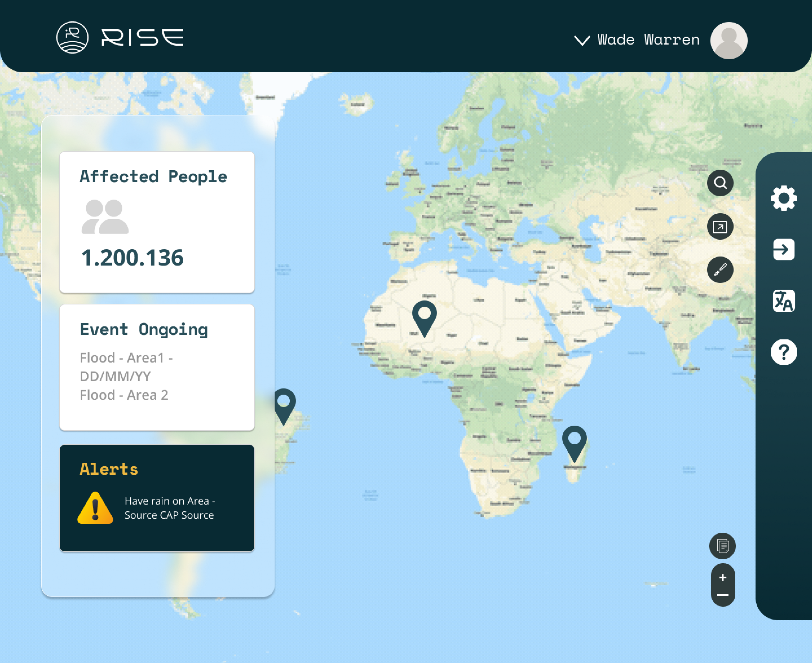Open help with the question mark icon
Screen dimensions: 812x663
point(783,352)
